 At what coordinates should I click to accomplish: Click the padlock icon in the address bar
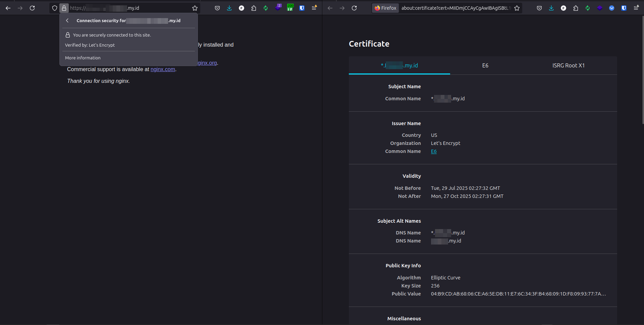point(64,8)
